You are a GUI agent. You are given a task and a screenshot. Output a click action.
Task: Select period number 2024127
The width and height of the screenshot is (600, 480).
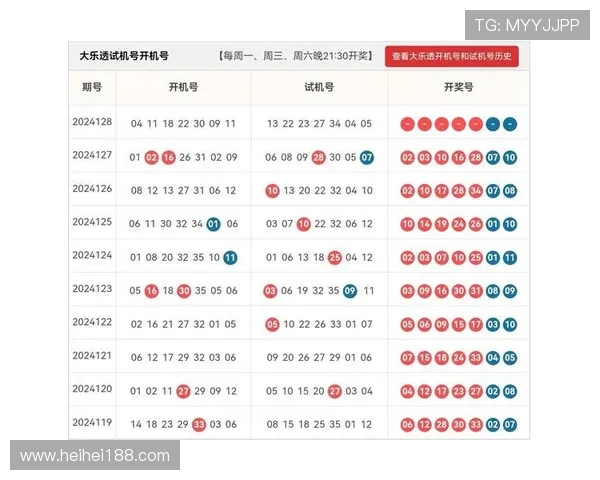pos(92,155)
